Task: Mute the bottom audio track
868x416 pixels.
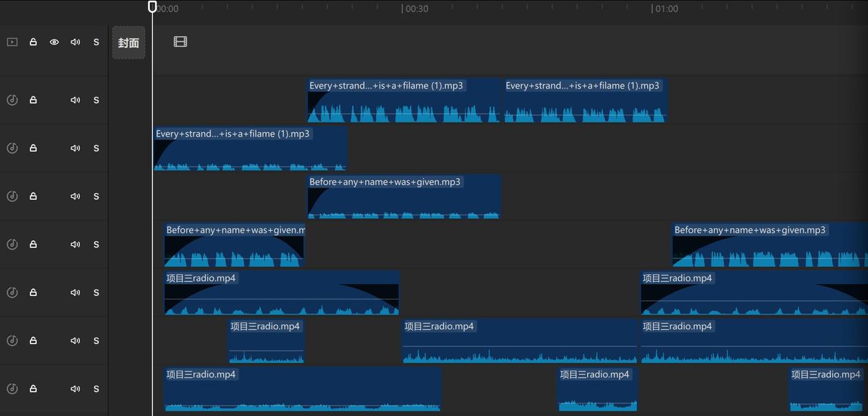Action: coord(75,388)
